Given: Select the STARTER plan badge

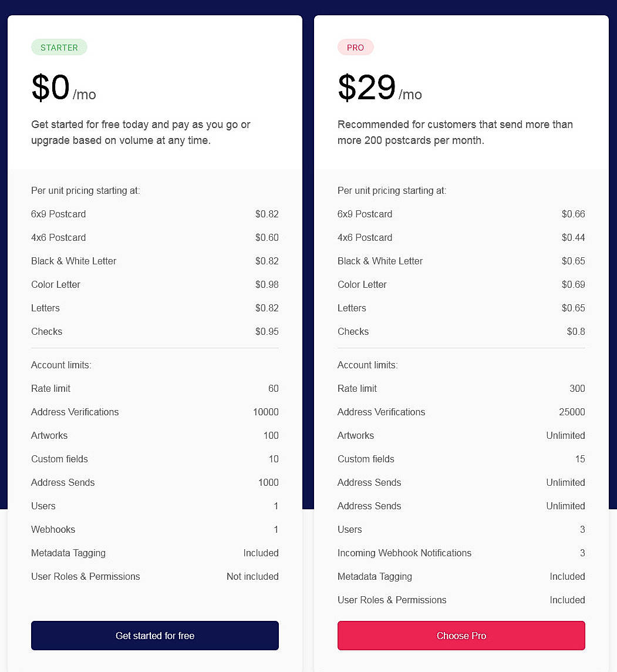Looking at the screenshot, I should click(x=59, y=47).
